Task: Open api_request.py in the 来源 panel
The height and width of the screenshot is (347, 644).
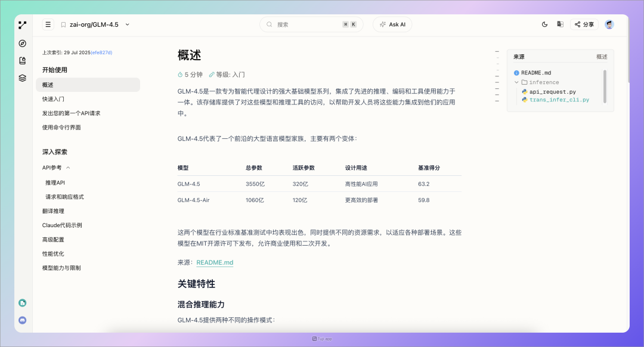Action: click(x=552, y=92)
